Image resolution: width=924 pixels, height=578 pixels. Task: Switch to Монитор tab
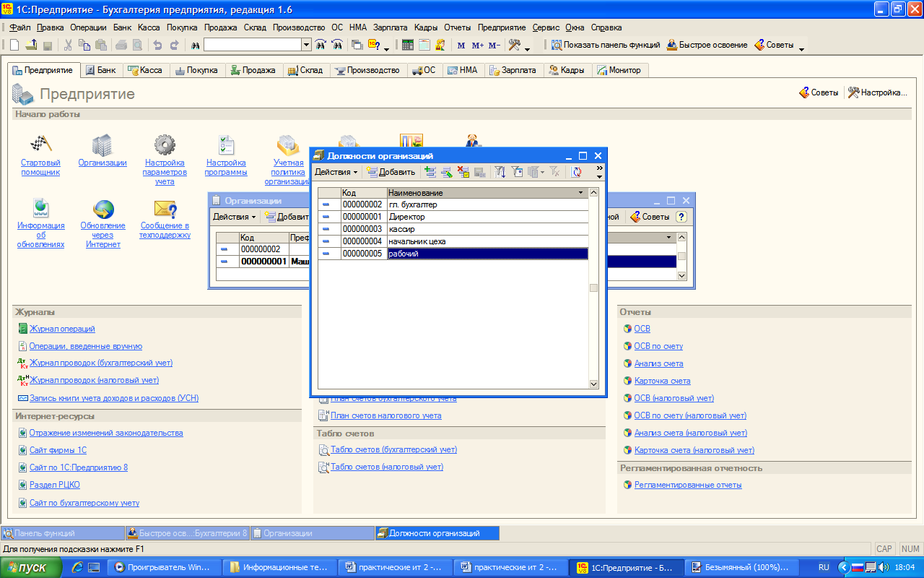point(619,70)
